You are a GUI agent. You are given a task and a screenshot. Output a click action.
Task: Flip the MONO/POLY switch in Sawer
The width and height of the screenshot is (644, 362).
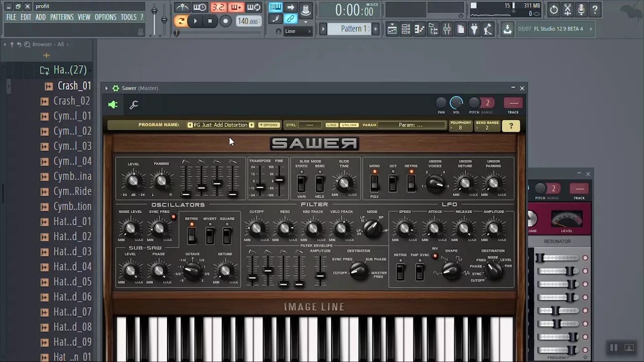(375, 183)
